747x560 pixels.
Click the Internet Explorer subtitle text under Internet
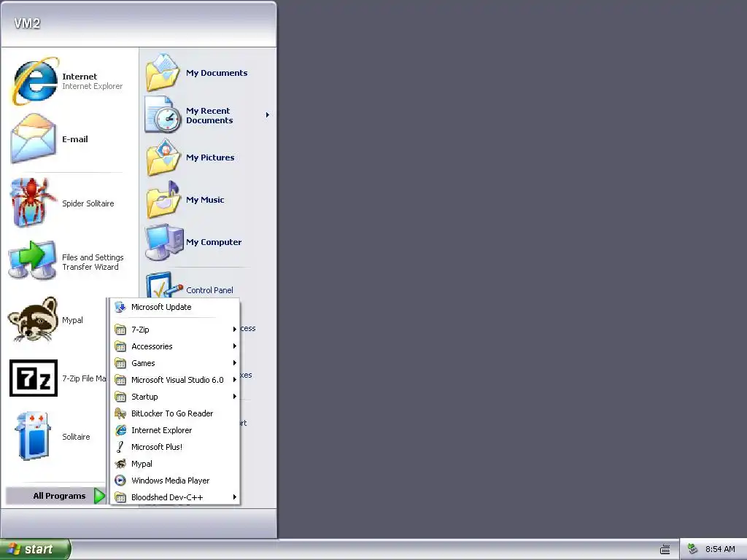click(93, 86)
